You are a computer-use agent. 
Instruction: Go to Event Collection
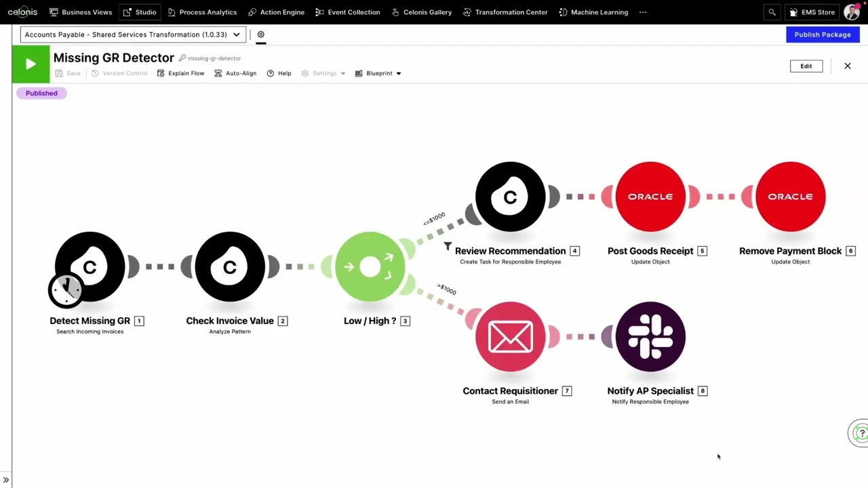pos(348,12)
